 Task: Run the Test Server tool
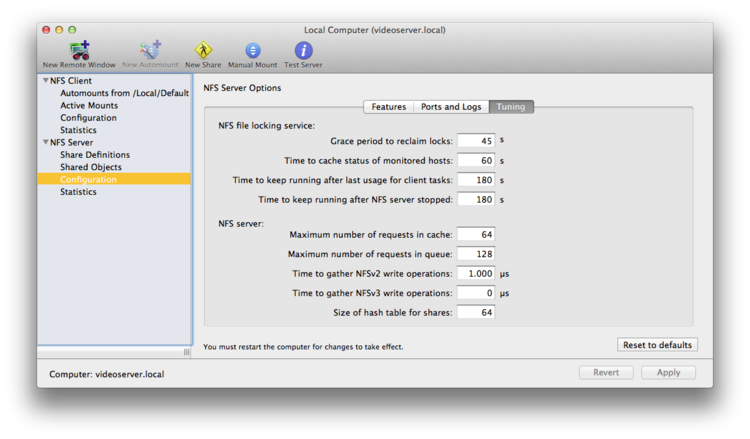point(303,55)
